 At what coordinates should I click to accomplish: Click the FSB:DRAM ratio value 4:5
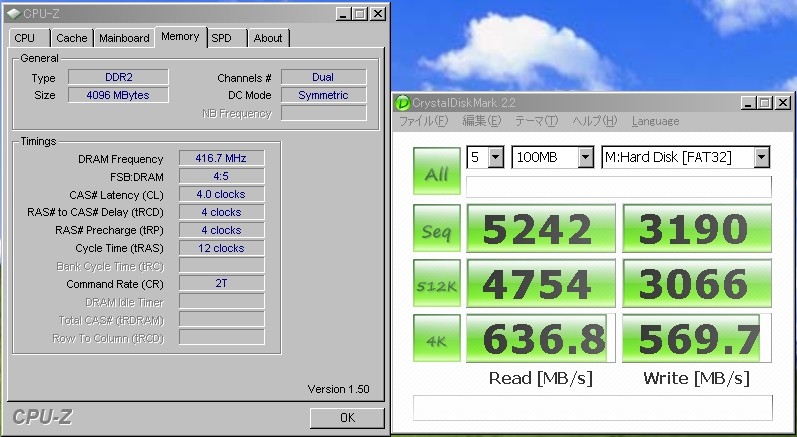coord(222,176)
